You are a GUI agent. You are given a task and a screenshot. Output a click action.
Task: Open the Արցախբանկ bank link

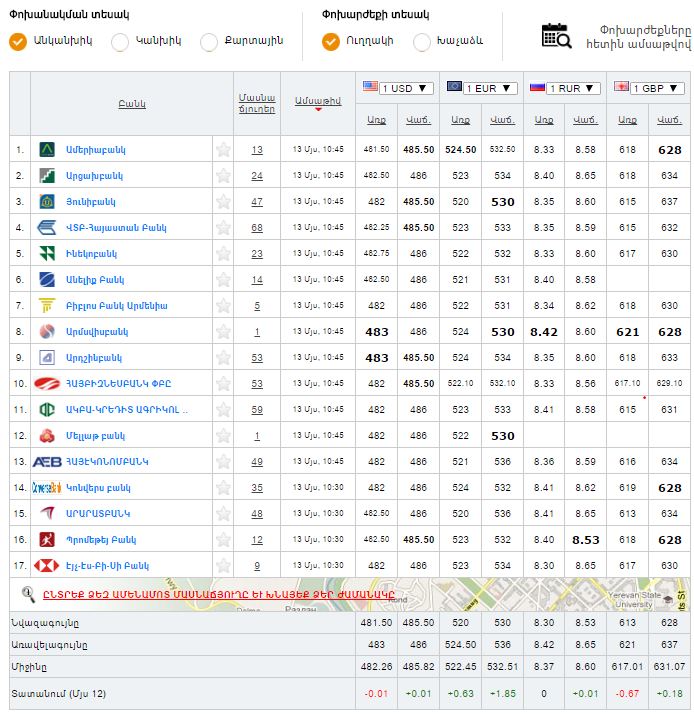[x=95, y=175]
